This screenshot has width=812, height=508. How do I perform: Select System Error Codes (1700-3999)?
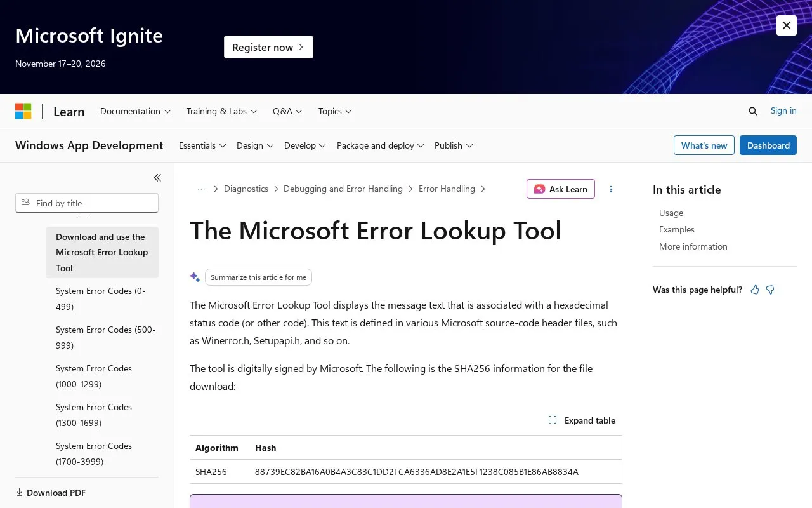pyautogui.click(x=102, y=453)
